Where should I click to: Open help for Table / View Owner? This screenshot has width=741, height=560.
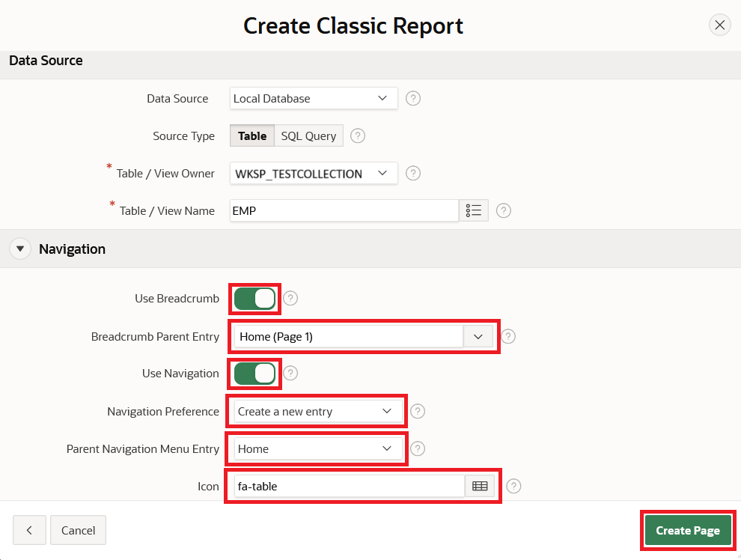pyautogui.click(x=413, y=174)
